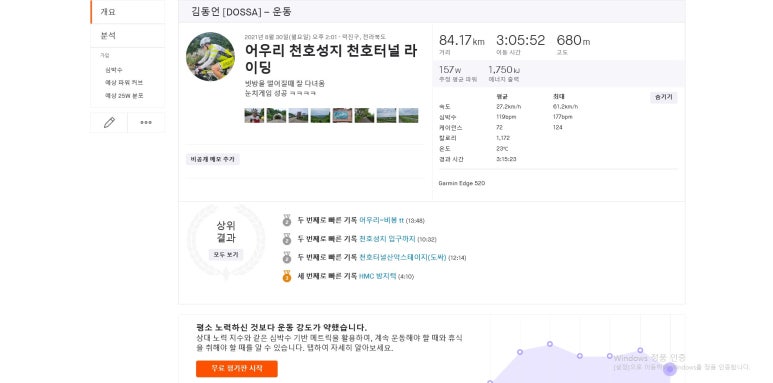Screen dimensions: 773x383
Task: Click silver medal beside 어우리~비봉 tt
Action: [x=287, y=220]
